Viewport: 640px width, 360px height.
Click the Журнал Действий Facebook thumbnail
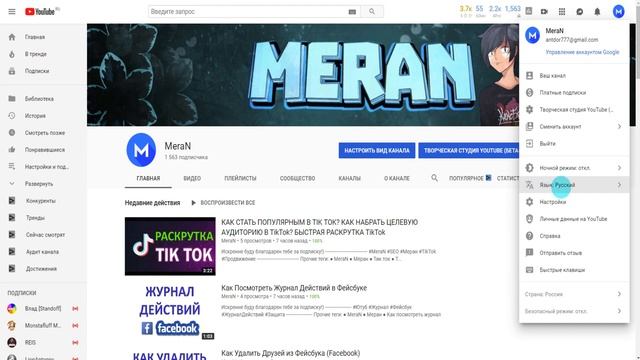point(170,311)
